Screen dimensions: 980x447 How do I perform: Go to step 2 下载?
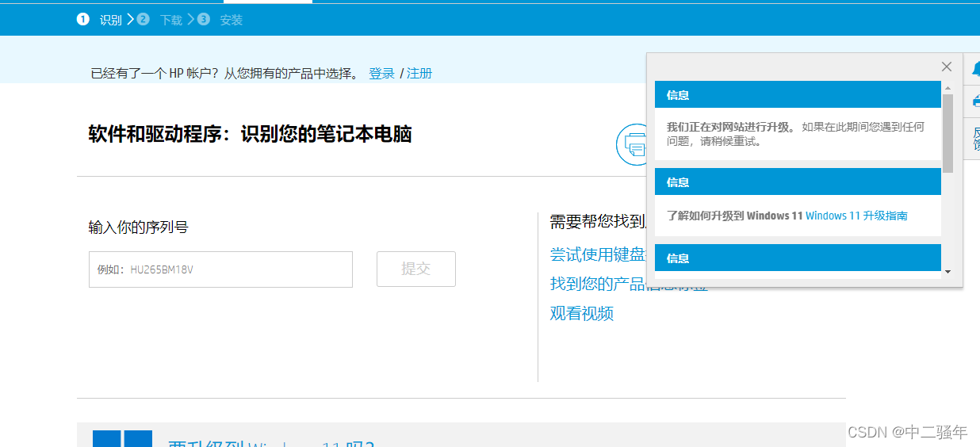point(159,20)
